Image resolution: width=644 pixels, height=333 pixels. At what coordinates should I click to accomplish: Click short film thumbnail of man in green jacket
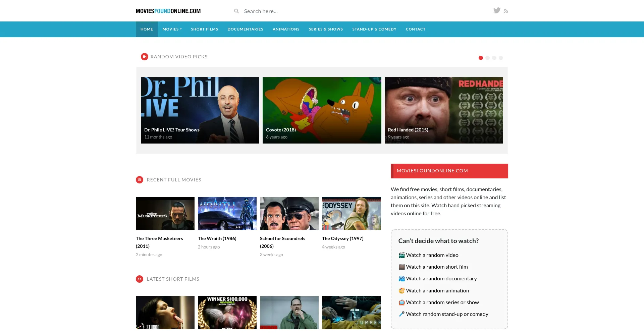pyautogui.click(x=289, y=313)
